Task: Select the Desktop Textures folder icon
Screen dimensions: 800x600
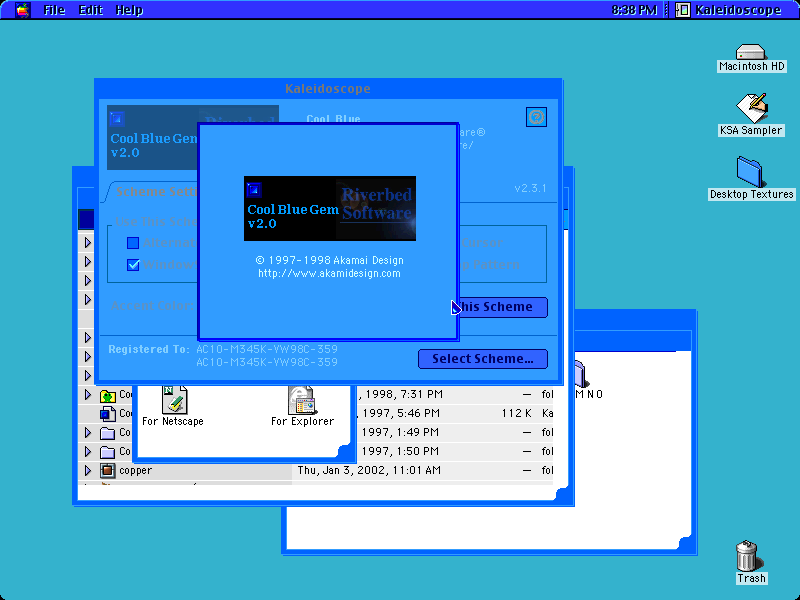Action: point(749,172)
